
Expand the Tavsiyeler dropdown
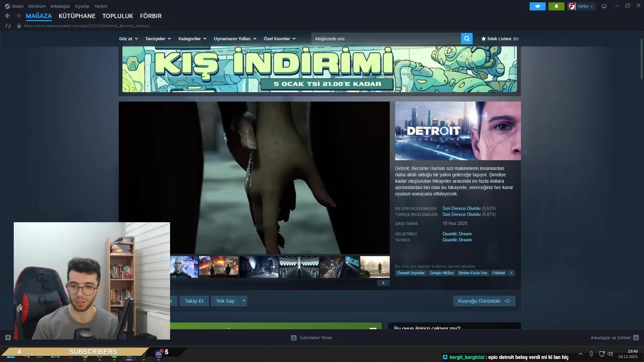tap(158, 39)
